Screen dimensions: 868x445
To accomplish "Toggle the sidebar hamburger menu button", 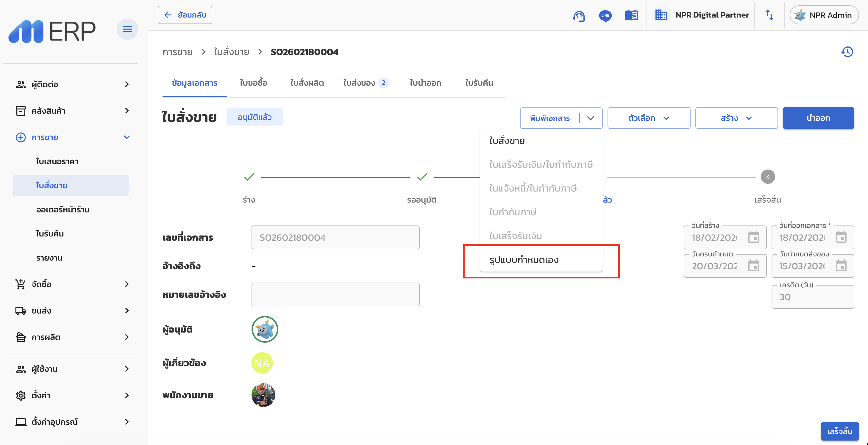I will pos(127,29).
